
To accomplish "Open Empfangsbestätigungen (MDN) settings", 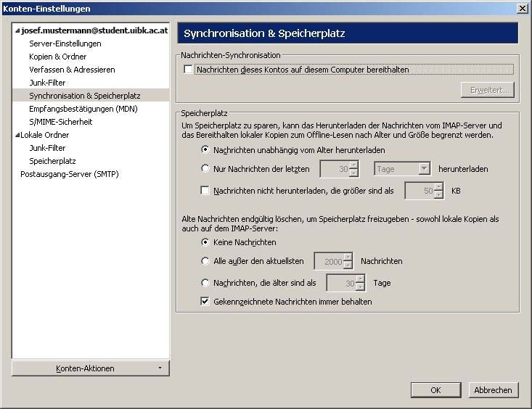I will click(83, 109).
